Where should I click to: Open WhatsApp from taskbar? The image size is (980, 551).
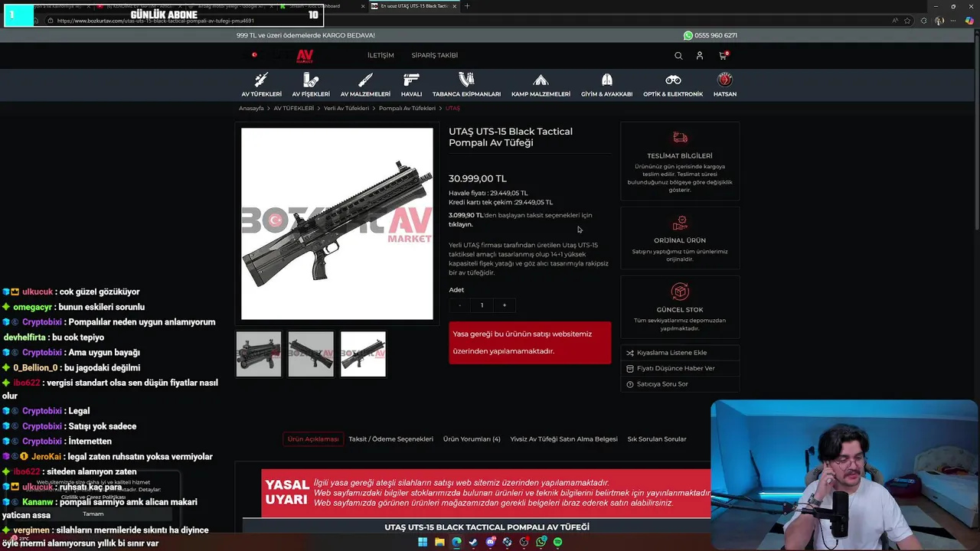coord(541,542)
